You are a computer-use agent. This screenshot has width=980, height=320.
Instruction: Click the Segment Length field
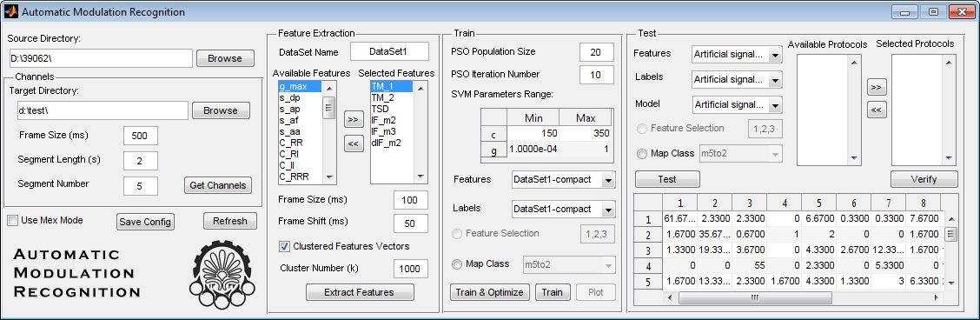coord(140,161)
